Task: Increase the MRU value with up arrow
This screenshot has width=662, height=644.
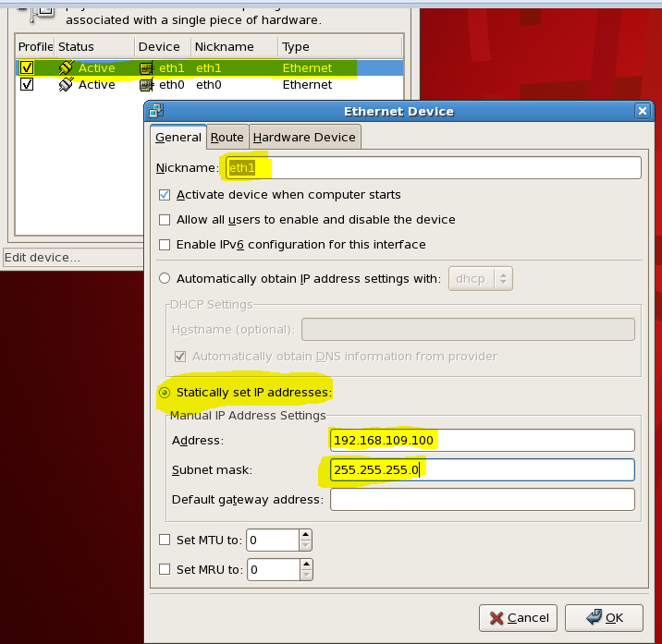Action: click(x=307, y=565)
